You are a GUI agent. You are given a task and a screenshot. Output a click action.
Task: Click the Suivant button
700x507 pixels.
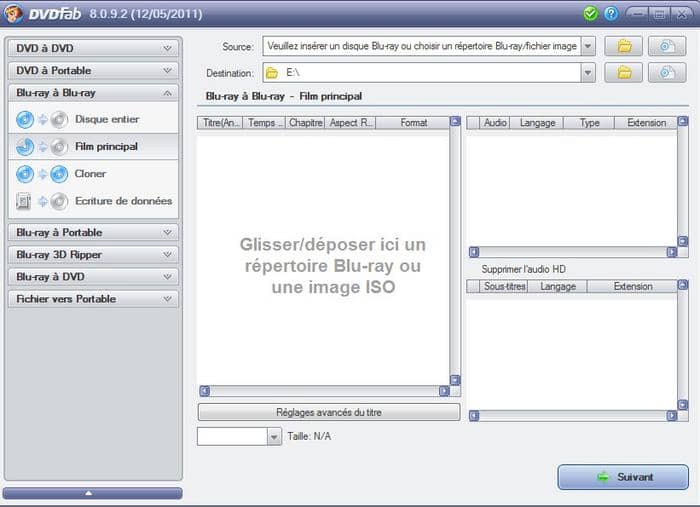click(623, 477)
